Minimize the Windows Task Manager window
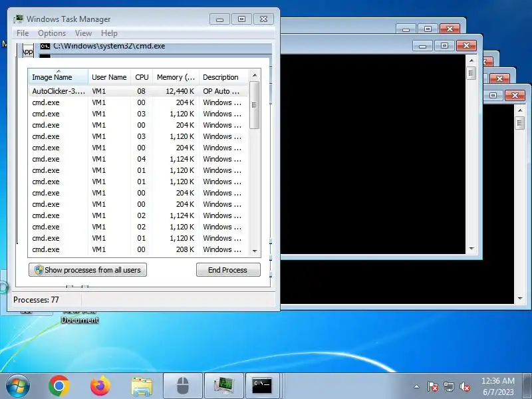Viewport: 532px width, 399px height. point(220,19)
